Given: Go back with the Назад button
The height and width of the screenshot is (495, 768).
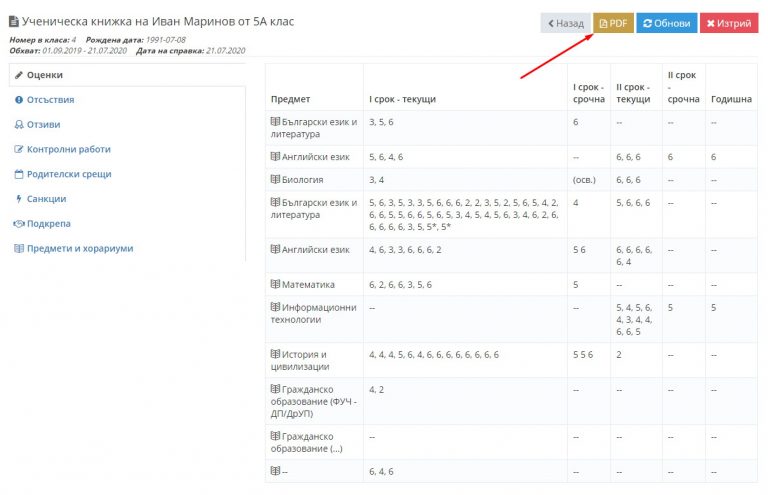Looking at the screenshot, I should (566, 23).
